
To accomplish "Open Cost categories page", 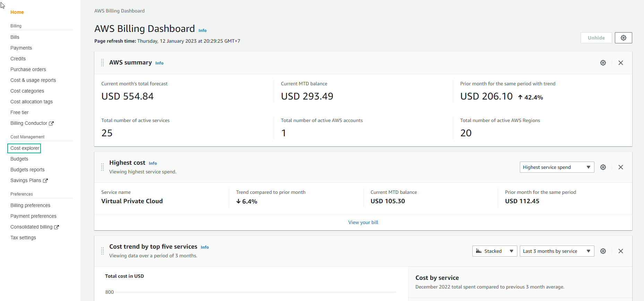I will [x=27, y=91].
